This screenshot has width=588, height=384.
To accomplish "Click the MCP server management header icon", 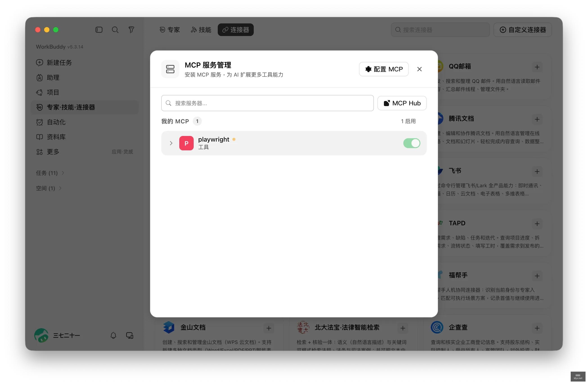I will 171,69.
